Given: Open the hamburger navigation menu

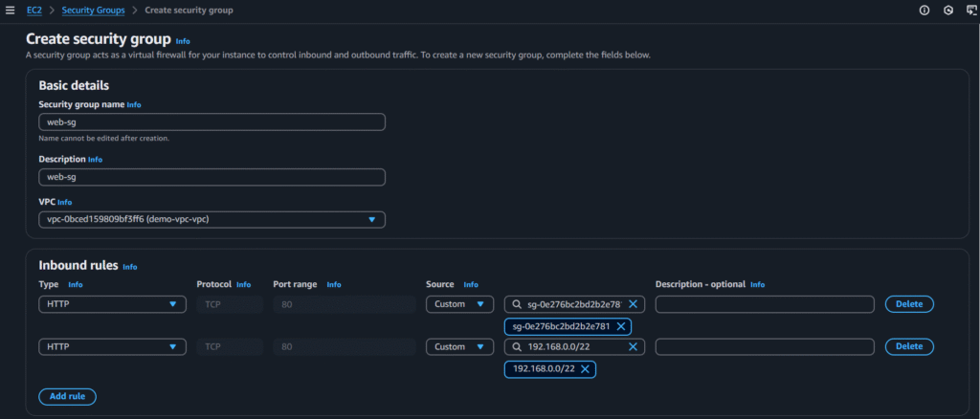Looking at the screenshot, I should [x=10, y=11].
